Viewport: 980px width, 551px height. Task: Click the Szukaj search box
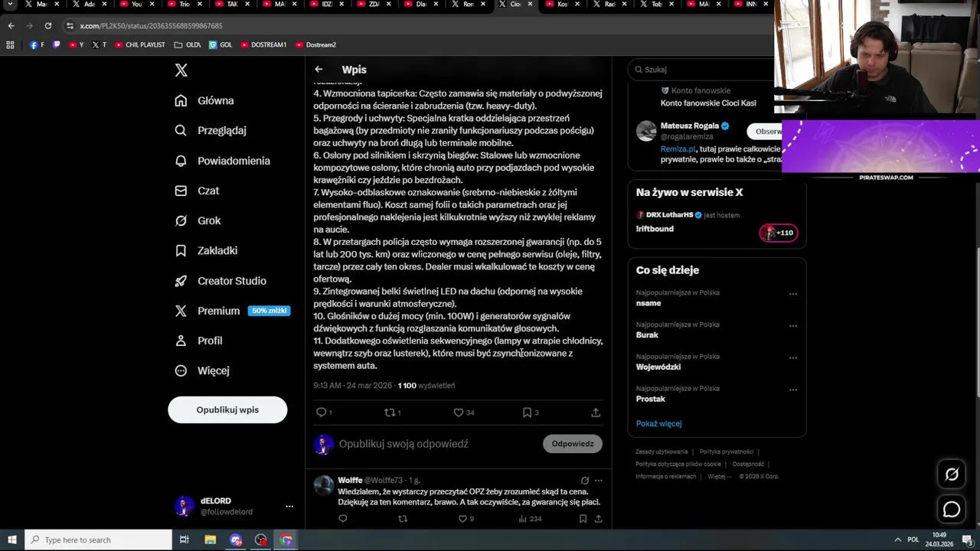click(x=701, y=70)
